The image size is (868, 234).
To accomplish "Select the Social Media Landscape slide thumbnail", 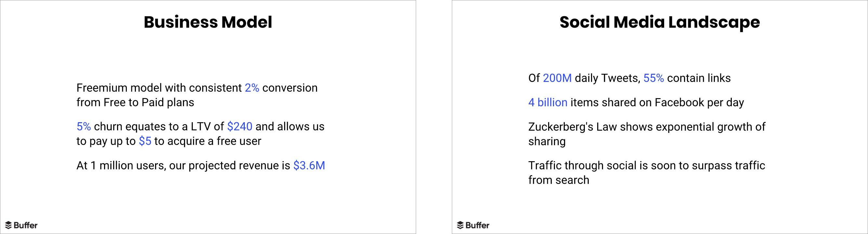I will [660, 117].
